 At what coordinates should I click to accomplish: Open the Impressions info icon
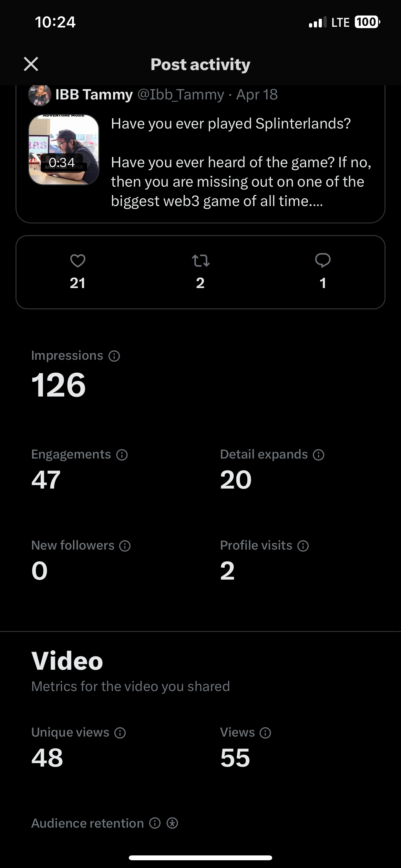pos(114,356)
